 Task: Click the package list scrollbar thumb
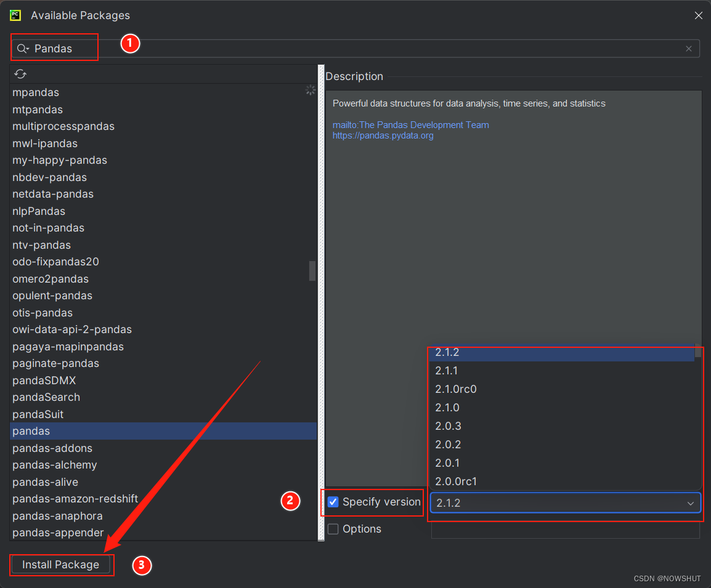point(312,271)
